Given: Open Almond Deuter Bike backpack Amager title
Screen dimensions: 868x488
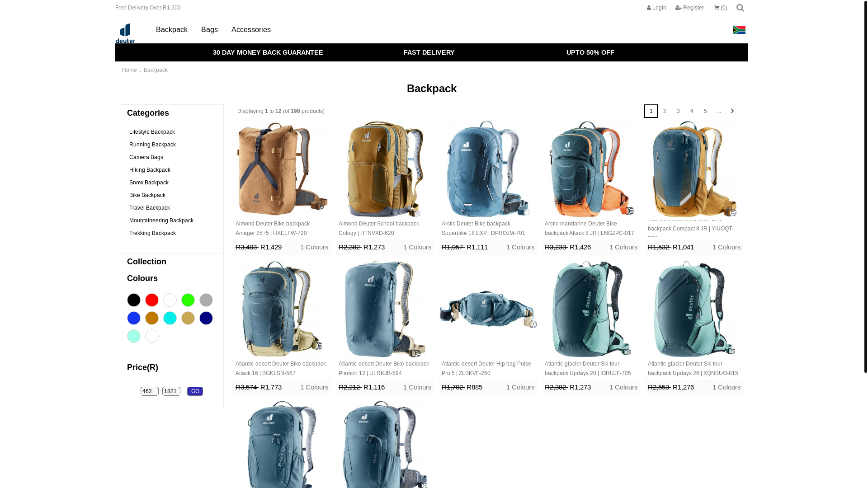Looking at the screenshot, I should pyautogui.click(x=273, y=228).
